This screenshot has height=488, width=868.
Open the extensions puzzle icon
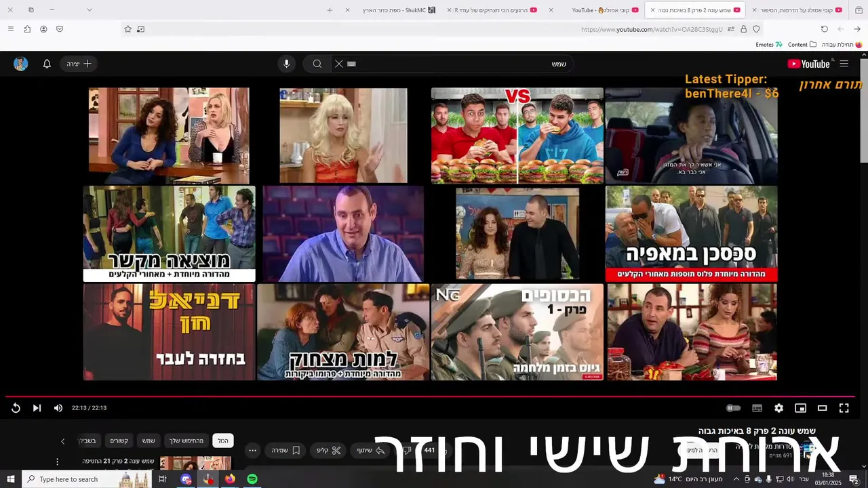[x=27, y=29]
